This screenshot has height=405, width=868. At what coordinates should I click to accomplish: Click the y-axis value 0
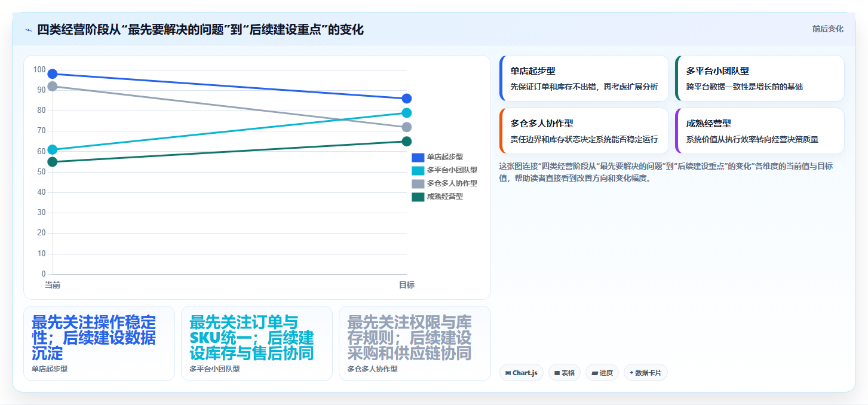pos(44,274)
